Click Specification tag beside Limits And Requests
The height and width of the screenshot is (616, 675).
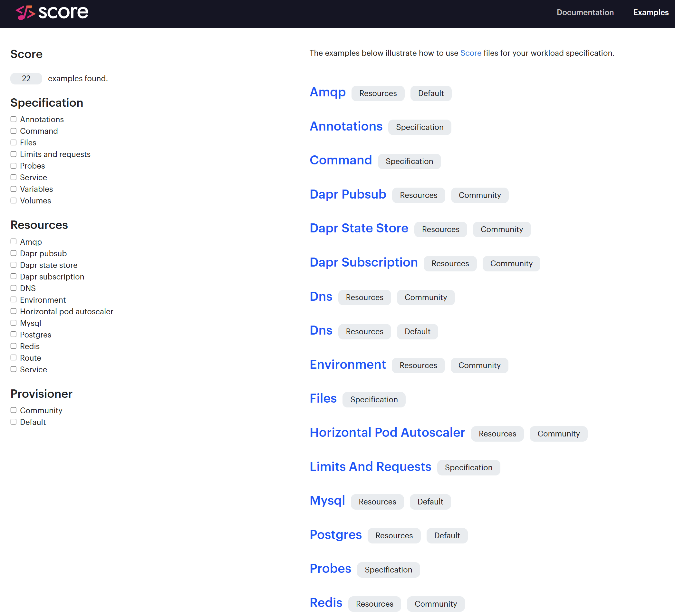pos(468,468)
